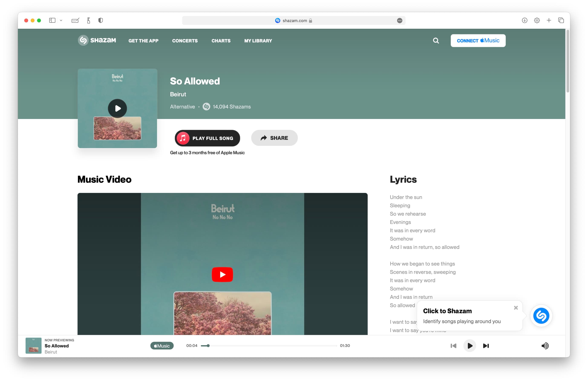
Task: Click lyric 'How we began to see things'
Action: [422, 264]
